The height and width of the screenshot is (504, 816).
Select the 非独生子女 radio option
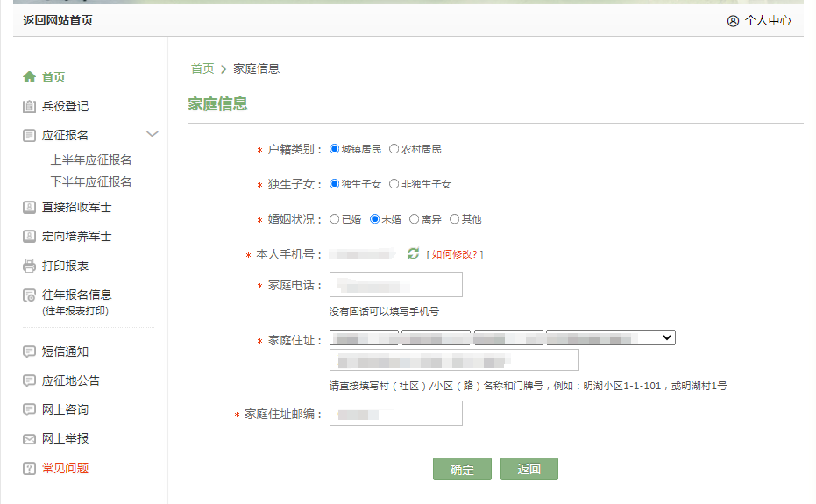pyautogui.click(x=394, y=184)
